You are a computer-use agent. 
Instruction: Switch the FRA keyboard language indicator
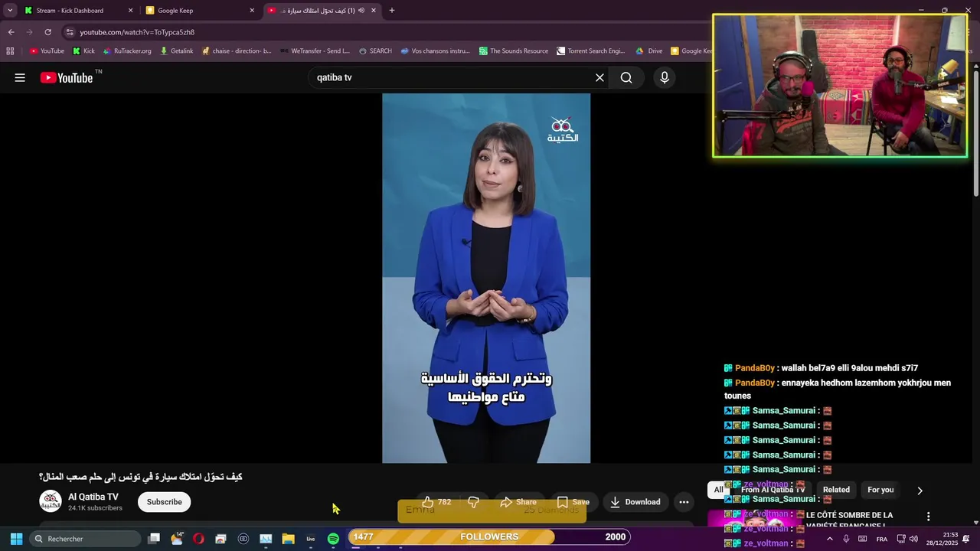coord(882,539)
